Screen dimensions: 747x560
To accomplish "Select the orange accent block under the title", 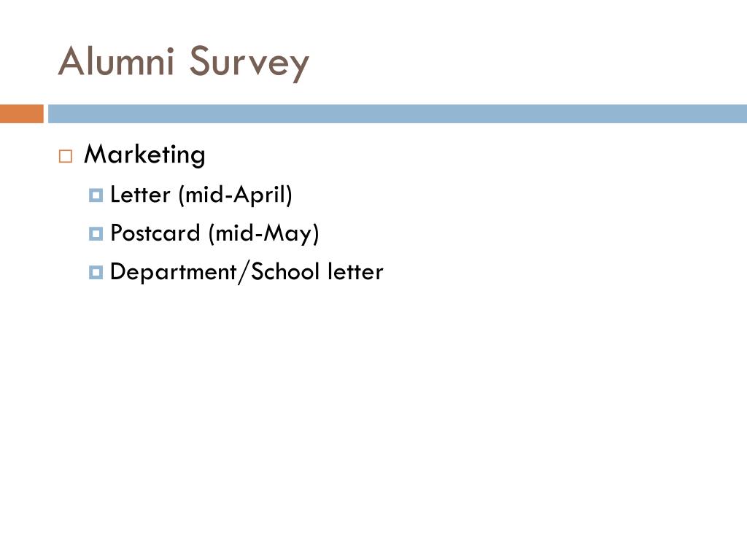I will pyautogui.click(x=22, y=114).
